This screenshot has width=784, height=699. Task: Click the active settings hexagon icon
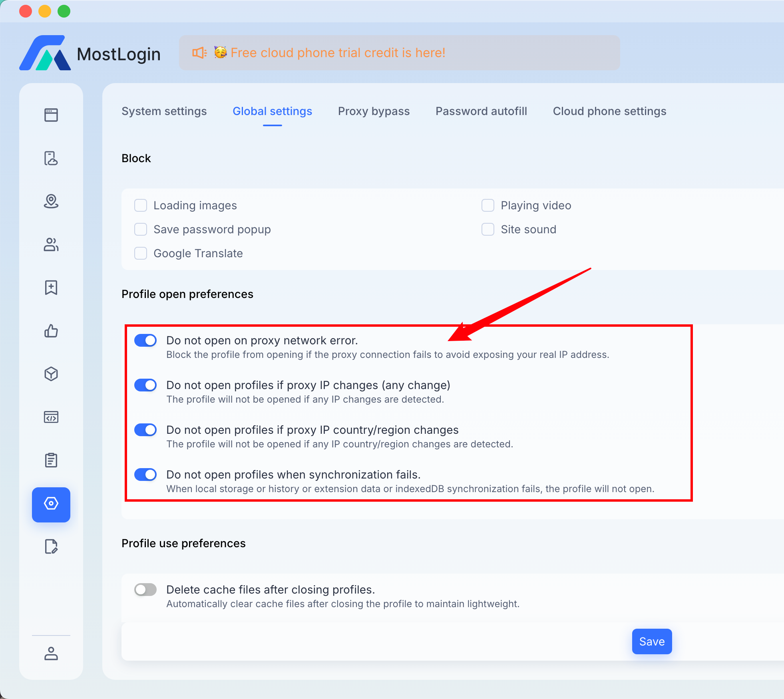pos(51,504)
